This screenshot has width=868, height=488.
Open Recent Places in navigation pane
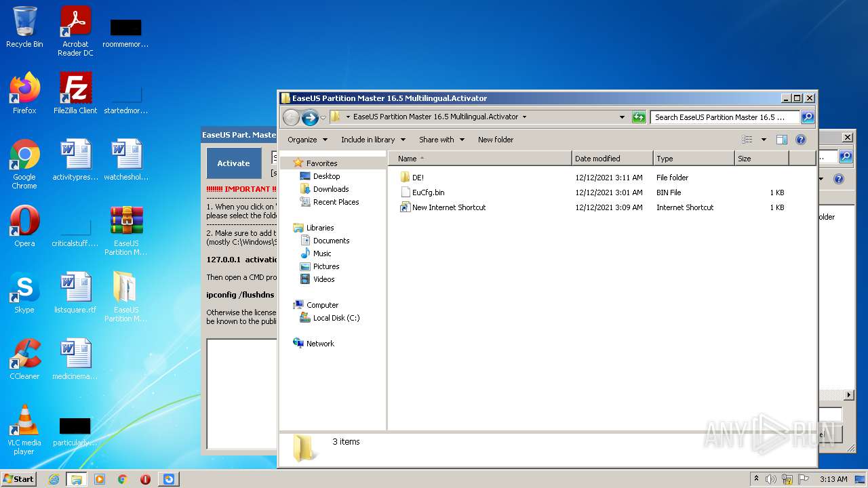point(336,202)
